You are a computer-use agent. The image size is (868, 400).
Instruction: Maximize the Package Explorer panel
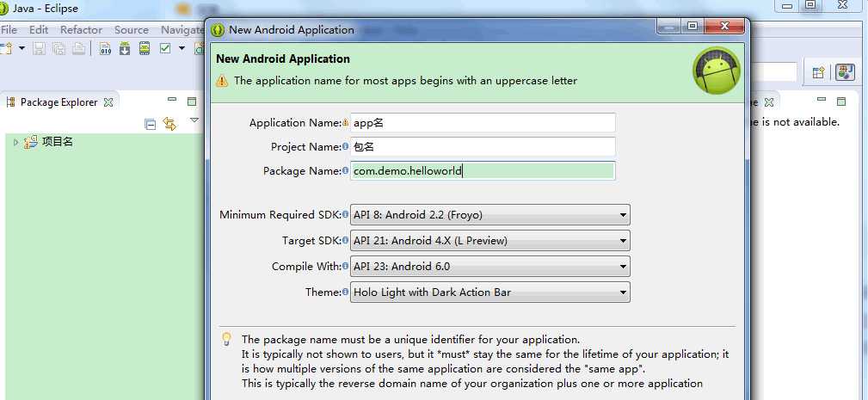(x=192, y=102)
